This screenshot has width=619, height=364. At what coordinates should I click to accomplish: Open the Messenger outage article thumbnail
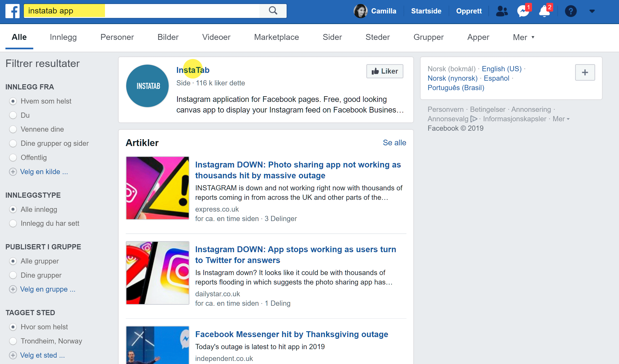[x=157, y=345]
